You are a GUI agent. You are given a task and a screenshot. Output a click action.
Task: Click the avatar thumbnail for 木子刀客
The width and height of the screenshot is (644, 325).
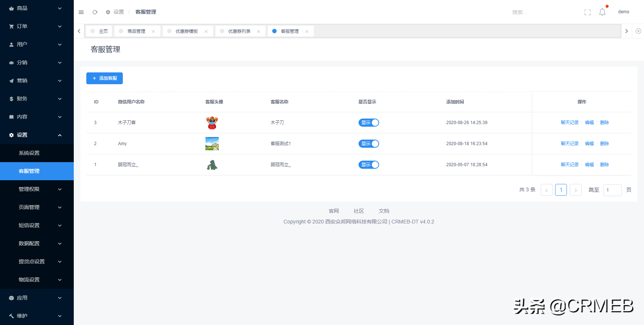click(212, 123)
